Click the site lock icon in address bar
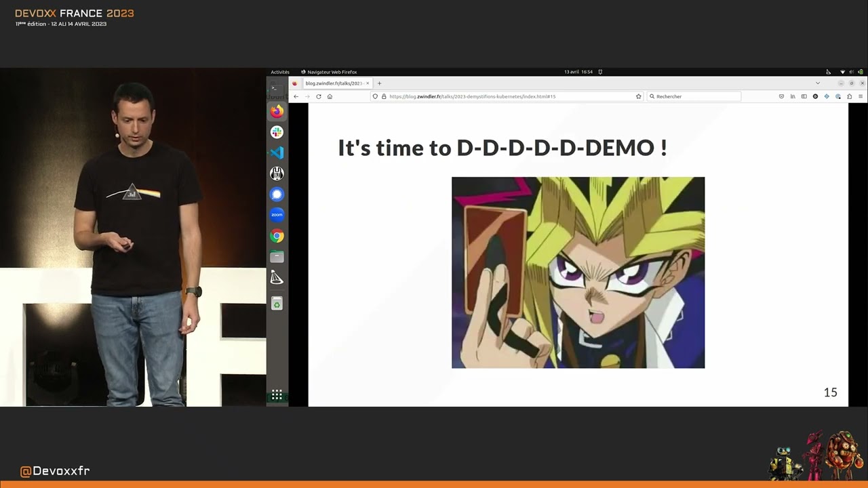This screenshot has width=868, height=488. coord(384,96)
